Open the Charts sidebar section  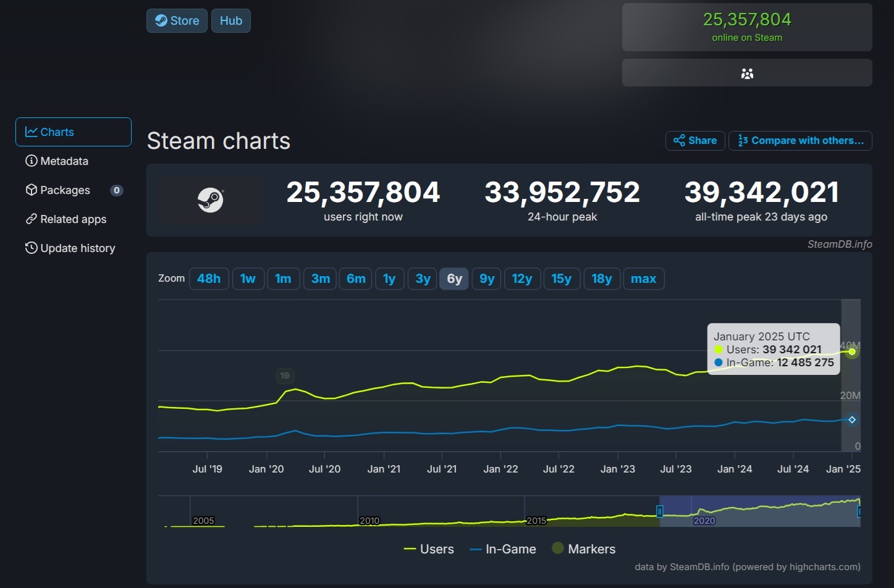(74, 132)
